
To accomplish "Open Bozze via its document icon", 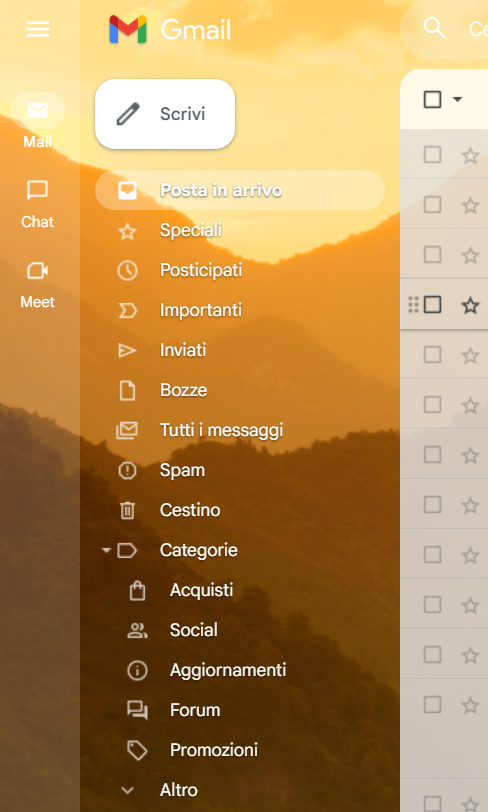I will click(x=127, y=390).
